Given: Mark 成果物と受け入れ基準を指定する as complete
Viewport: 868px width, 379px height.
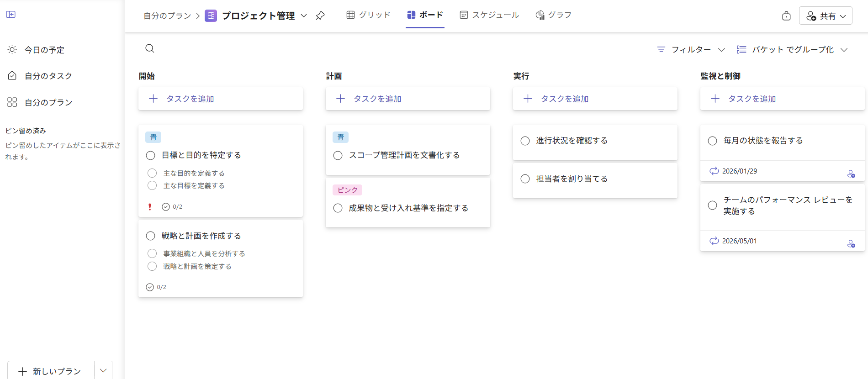Looking at the screenshot, I should pos(338,208).
